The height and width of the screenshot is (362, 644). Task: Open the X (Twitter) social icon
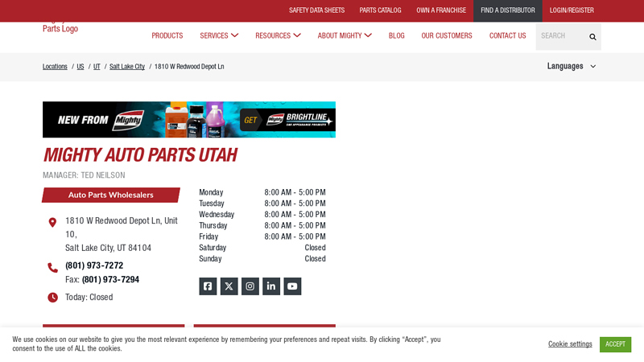(x=229, y=286)
